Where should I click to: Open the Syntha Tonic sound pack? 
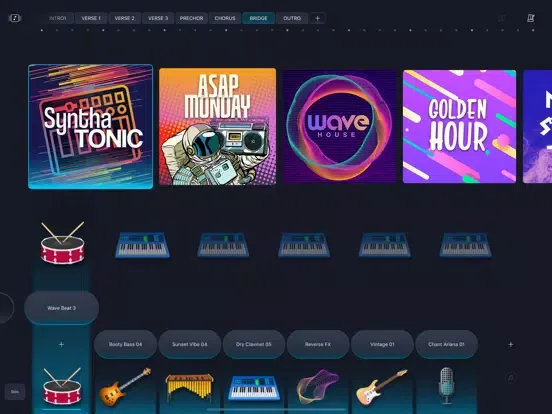point(90,126)
